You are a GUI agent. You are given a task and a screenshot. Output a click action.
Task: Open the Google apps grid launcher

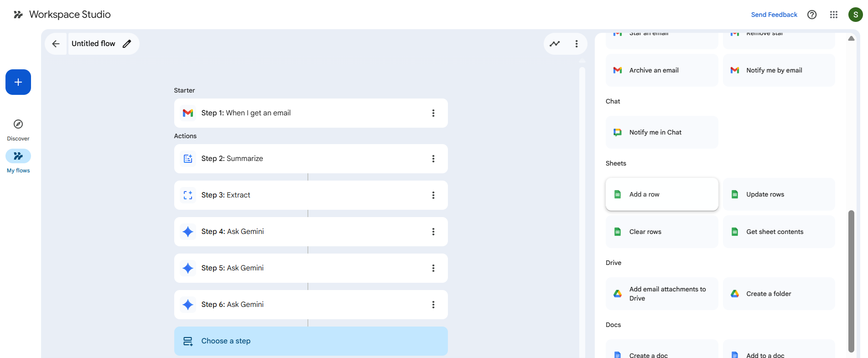(x=834, y=15)
